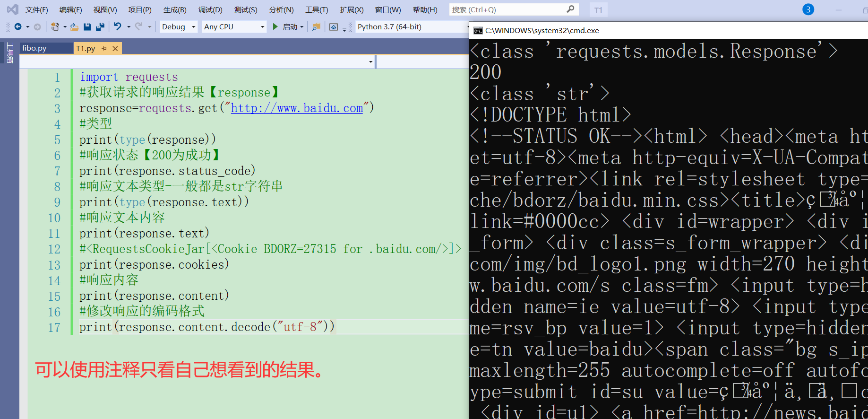This screenshot has width=868, height=419.
Task: Click the toolbar overflow options arrow
Action: (344, 29)
